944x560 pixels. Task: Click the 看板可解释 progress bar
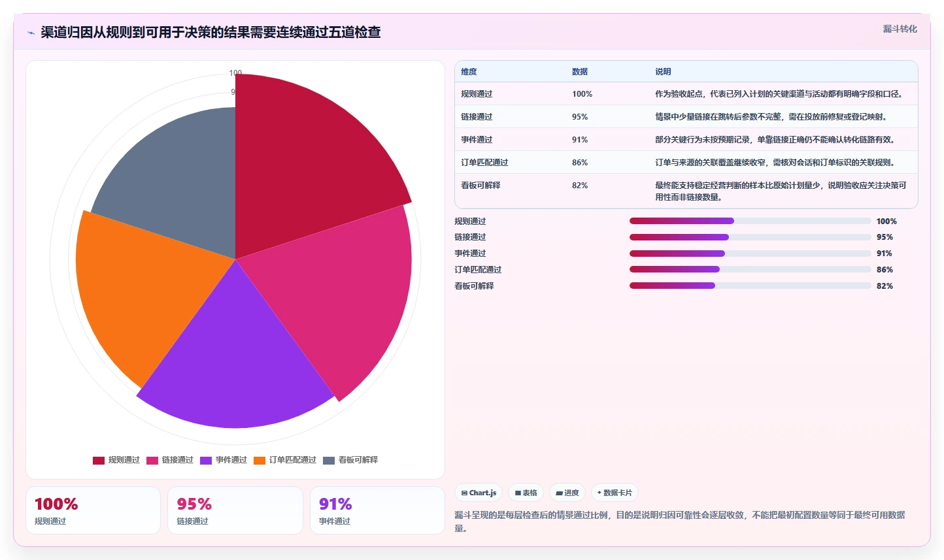[750, 286]
